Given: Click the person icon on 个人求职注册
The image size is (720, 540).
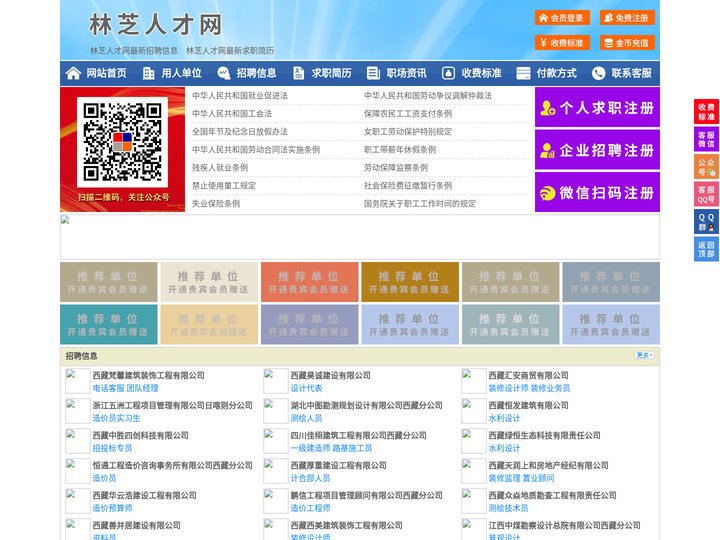Looking at the screenshot, I should pos(547,108).
